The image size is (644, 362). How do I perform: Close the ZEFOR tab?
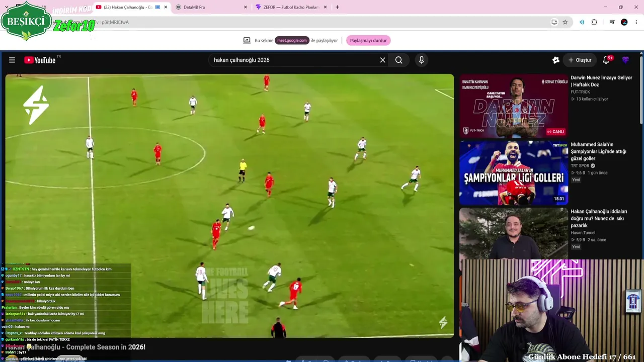[325, 7]
